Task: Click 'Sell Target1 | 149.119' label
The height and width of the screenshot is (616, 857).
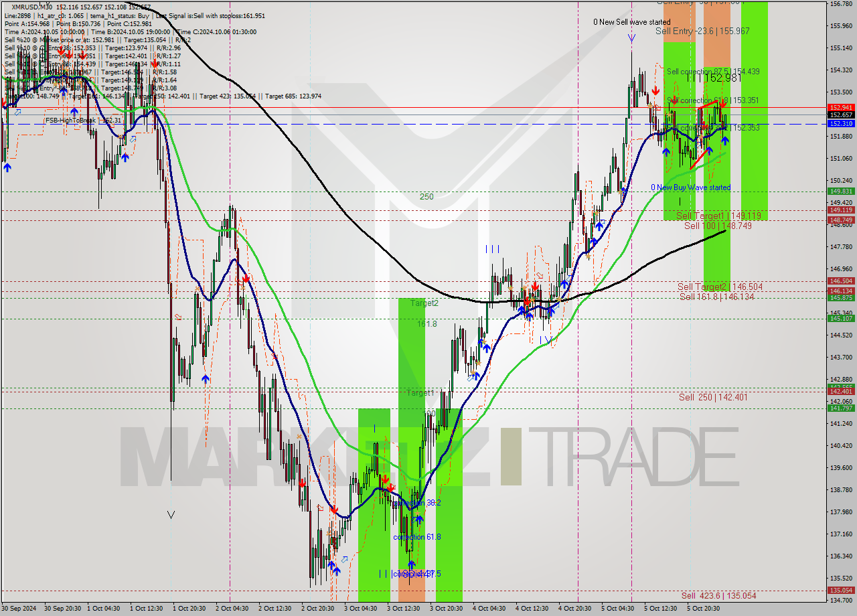Action: [718, 216]
